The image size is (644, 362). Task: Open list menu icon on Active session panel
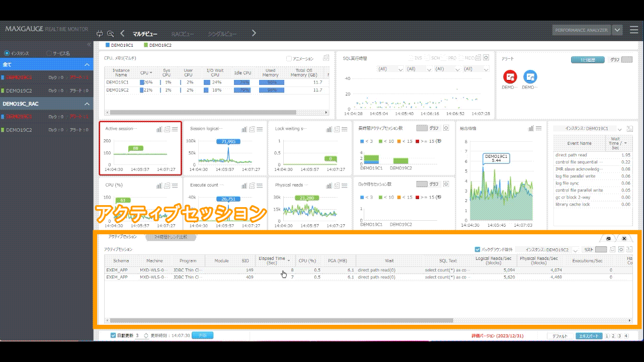coord(175,129)
